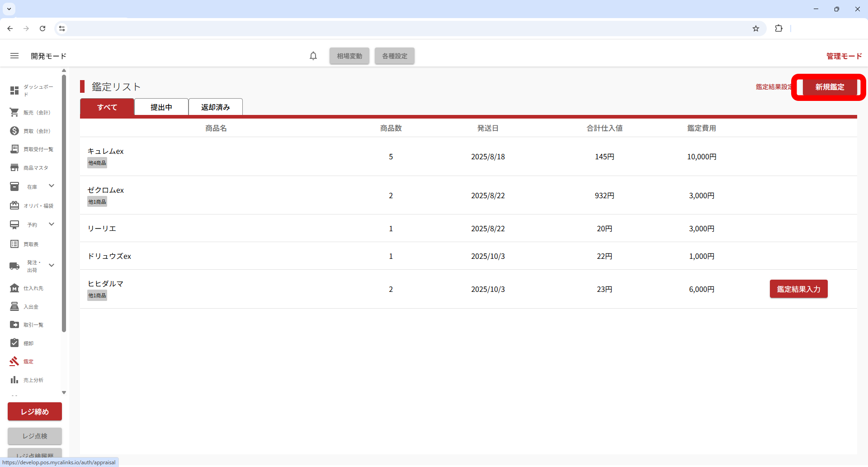Screen dimensions: 868x467
Task: Click the 新規鑑定 button
Action: point(829,87)
